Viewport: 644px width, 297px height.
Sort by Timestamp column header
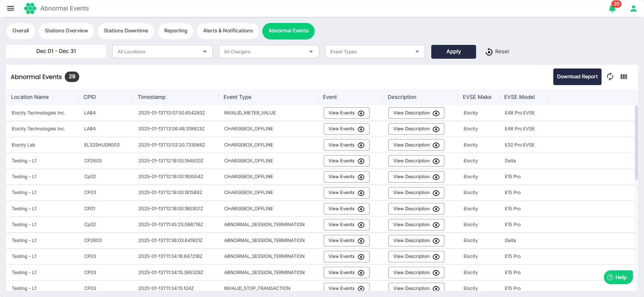click(152, 97)
